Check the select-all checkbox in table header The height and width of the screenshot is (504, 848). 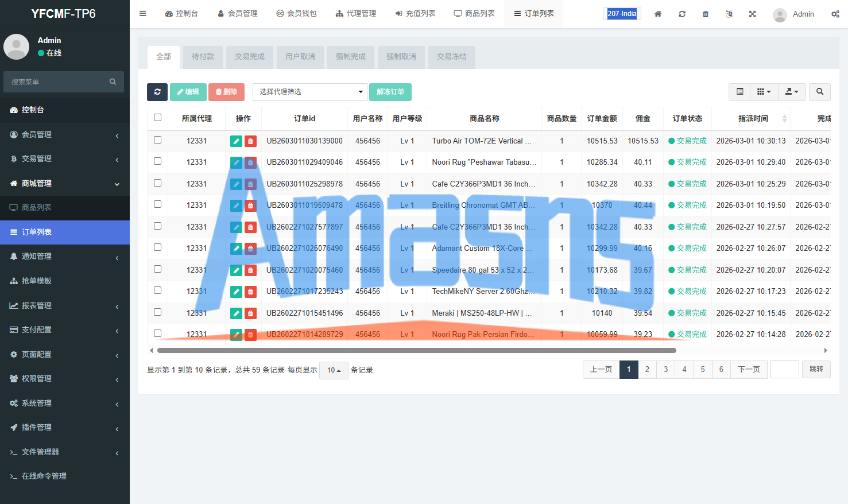[158, 118]
